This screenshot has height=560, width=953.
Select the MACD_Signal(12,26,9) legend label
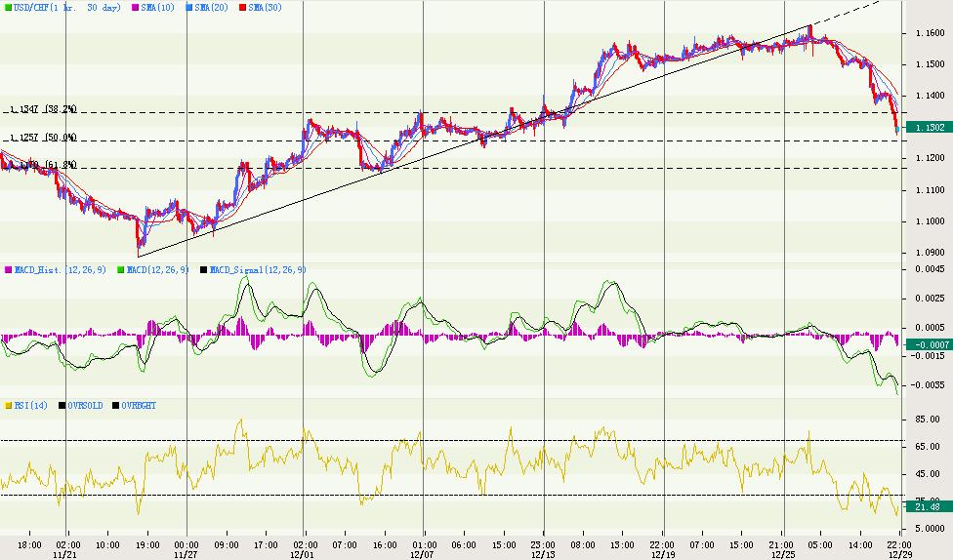point(259,269)
